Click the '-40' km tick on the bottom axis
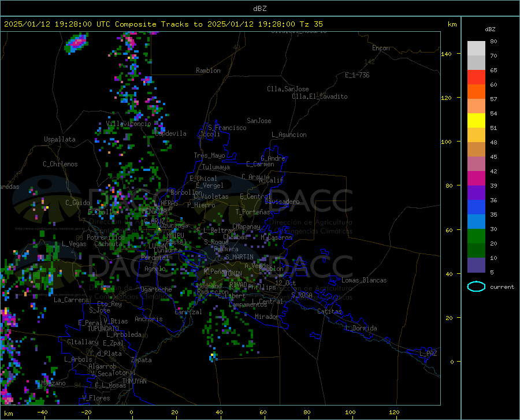 (42, 412)
